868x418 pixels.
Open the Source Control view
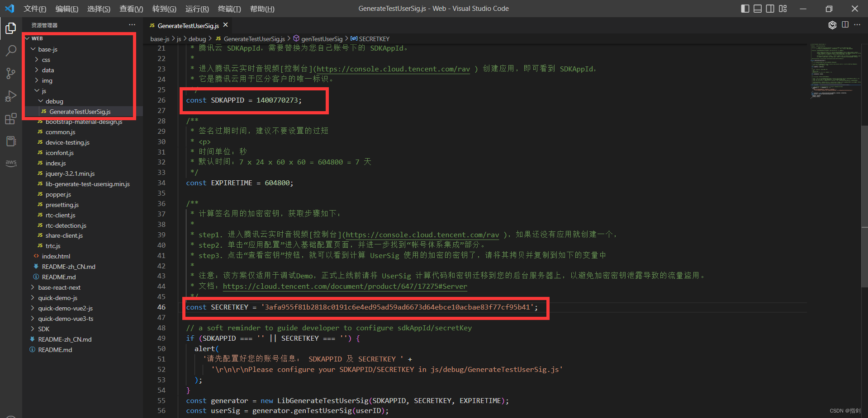coord(11,73)
